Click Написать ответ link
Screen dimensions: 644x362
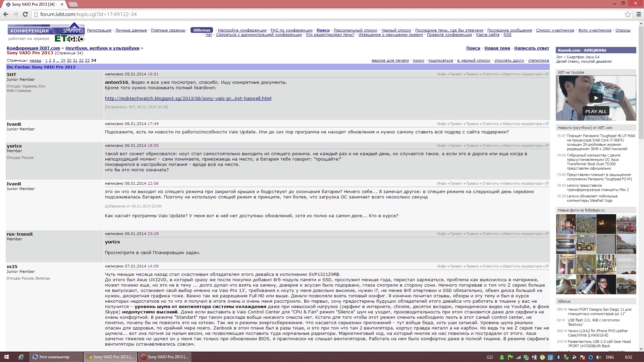(532, 48)
